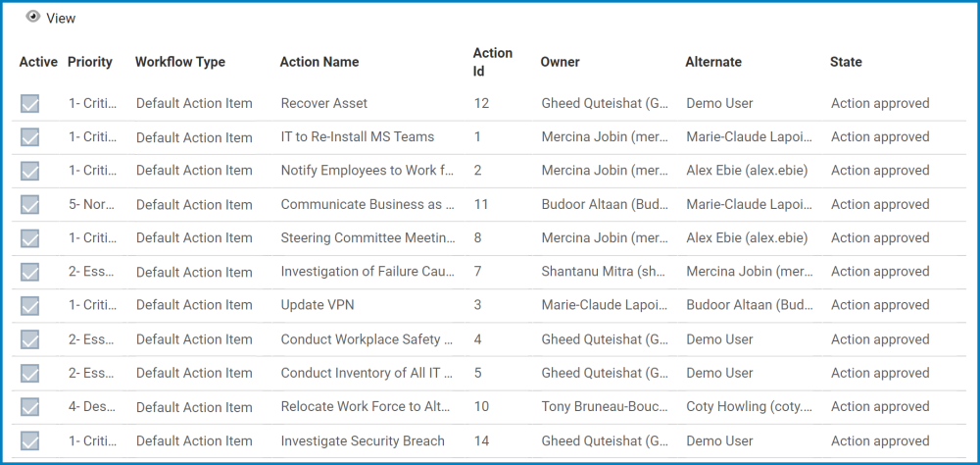The image size is (980, 465).
Task: Click the Alternate column header
Action: coord(713,62)
